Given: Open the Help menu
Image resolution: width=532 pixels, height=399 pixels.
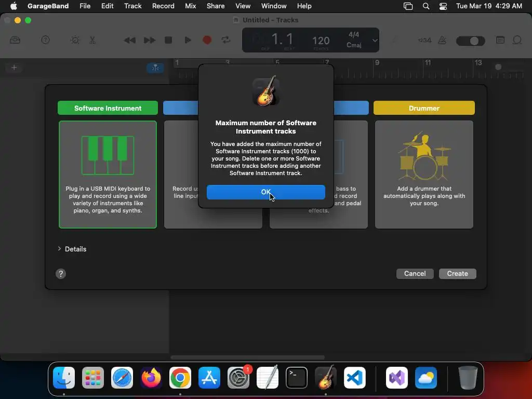Looking at the screenshot, I should [304, 6].
